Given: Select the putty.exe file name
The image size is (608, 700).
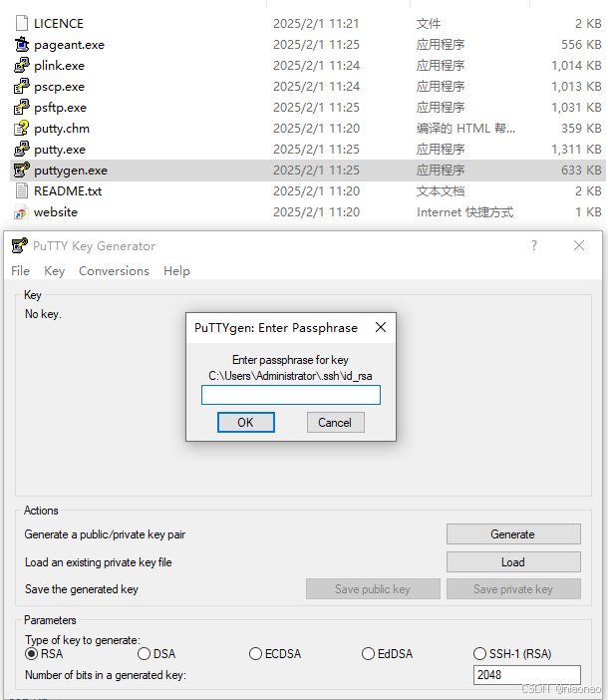Looking at the screenshot, I should pos(60,150).
